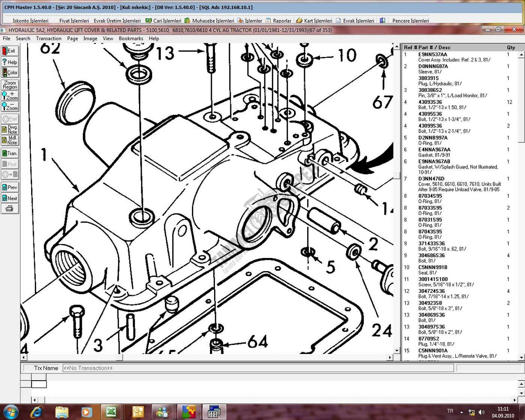Viewport: 525px width, 420px height.
Task: Click the Trx Name field
Action: 258,368
